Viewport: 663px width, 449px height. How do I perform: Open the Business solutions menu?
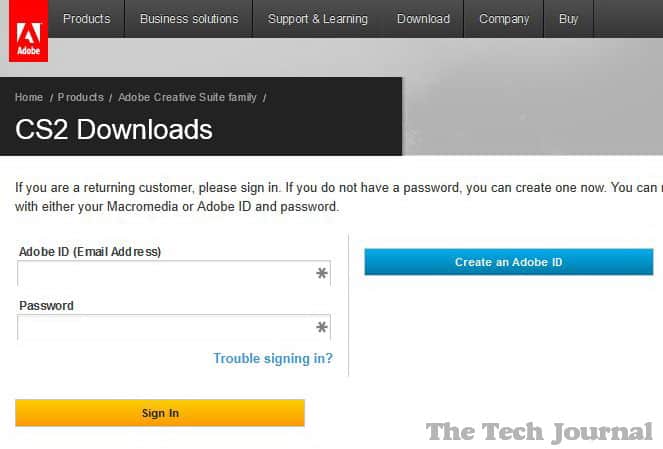point(189,19)
